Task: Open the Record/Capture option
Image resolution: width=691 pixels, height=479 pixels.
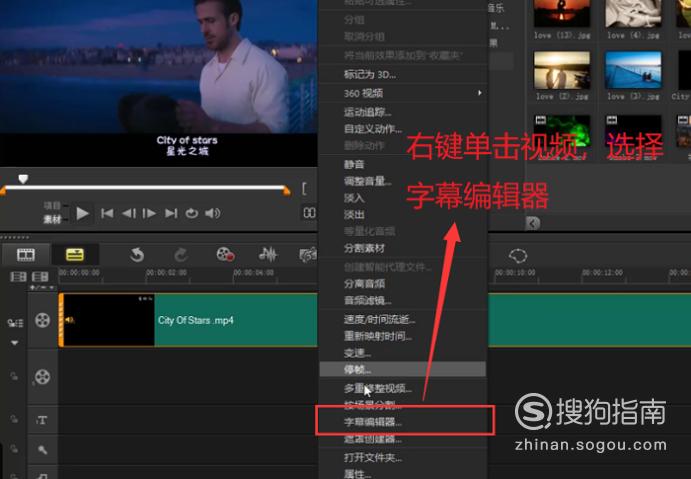Action: (225, 255)
